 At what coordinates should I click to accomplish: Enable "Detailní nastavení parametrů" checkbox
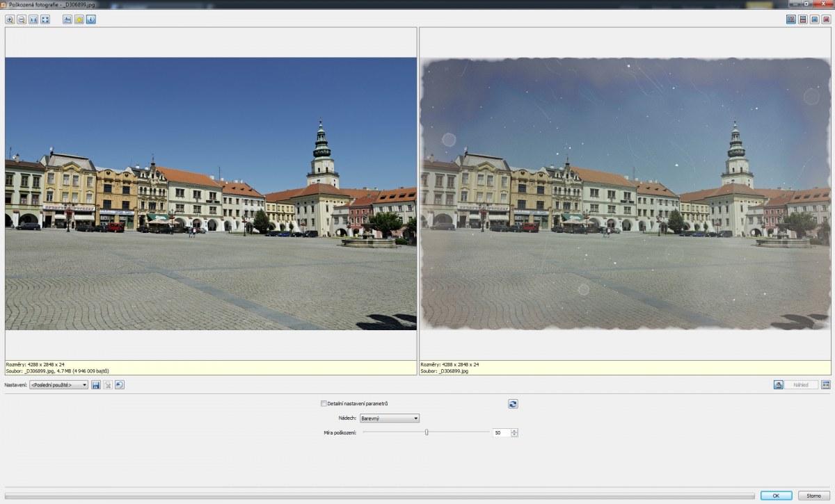(x=324, y=403)
